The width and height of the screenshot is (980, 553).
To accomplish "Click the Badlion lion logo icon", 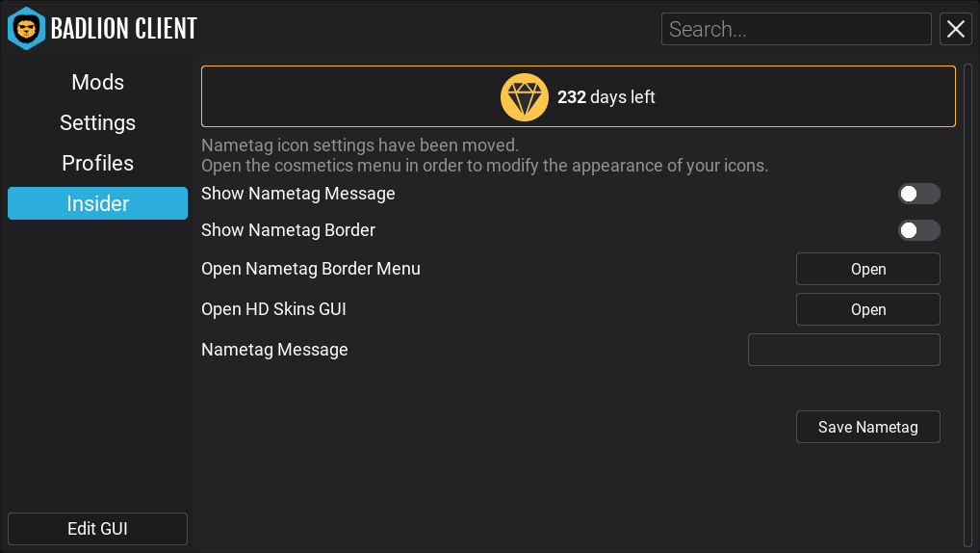I will [26, 28].
